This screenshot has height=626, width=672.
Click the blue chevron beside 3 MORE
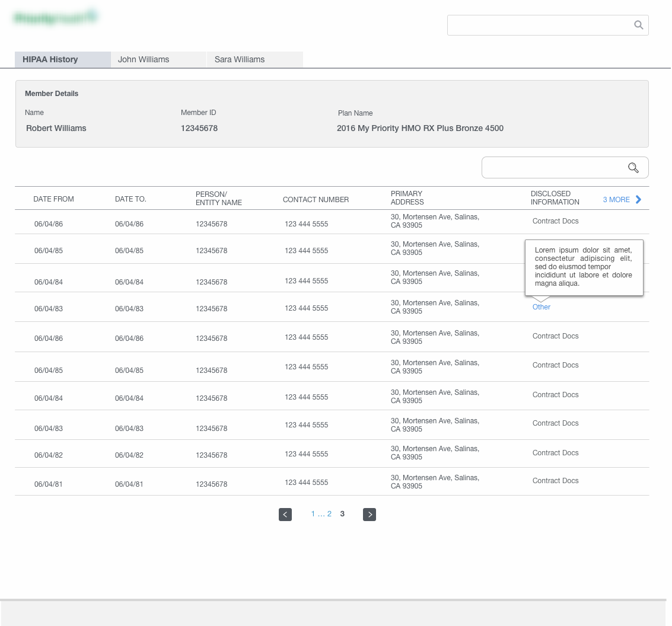pyautogui.click(x=639, y=200)
